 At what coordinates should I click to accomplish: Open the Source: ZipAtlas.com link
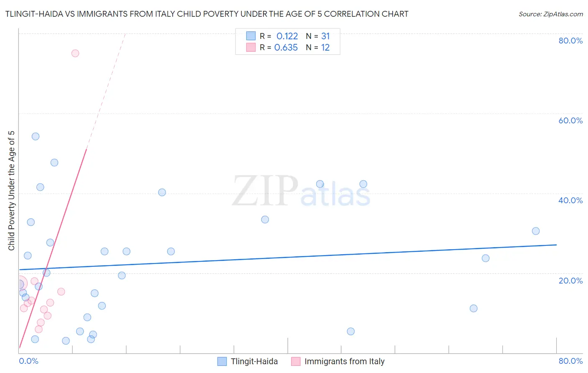tap(551, 14)
